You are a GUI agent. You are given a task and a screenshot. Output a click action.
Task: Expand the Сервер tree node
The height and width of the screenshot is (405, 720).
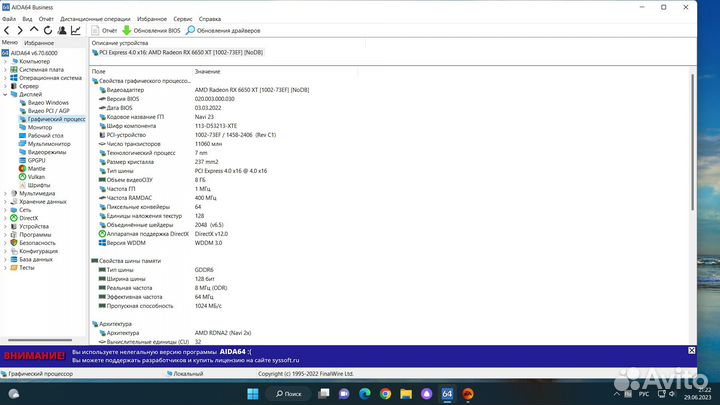click(6, 86)
